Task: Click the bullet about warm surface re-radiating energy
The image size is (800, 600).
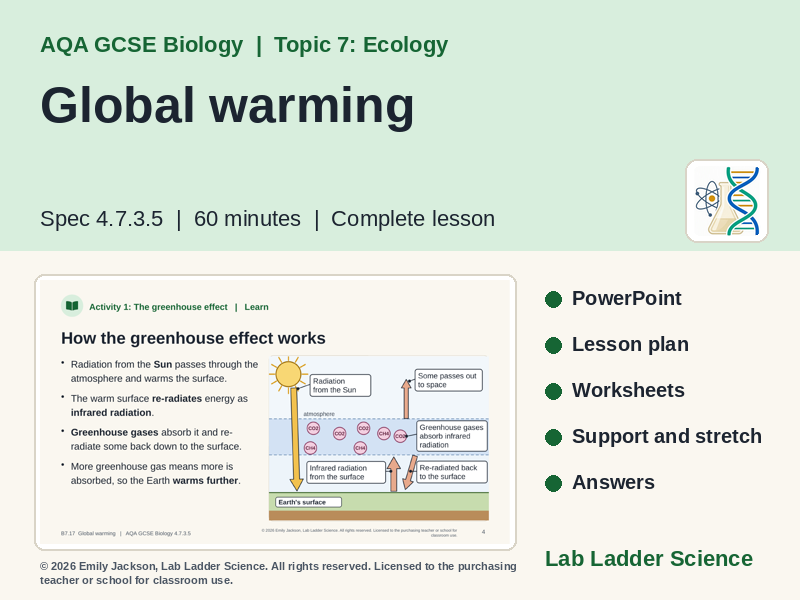Action: click(159, 405)
